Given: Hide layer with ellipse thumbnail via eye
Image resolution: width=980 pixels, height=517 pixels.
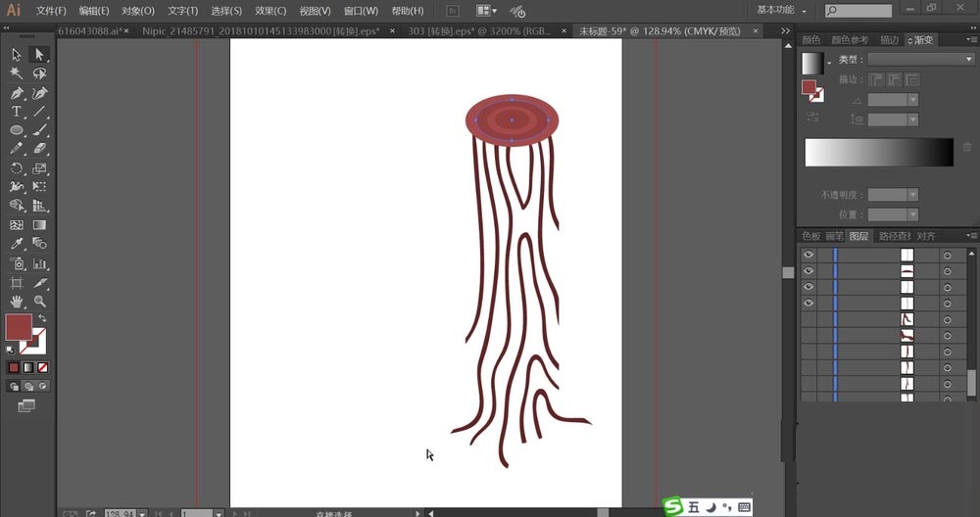Looking at the screenshot, I should [x=808, y=271].
